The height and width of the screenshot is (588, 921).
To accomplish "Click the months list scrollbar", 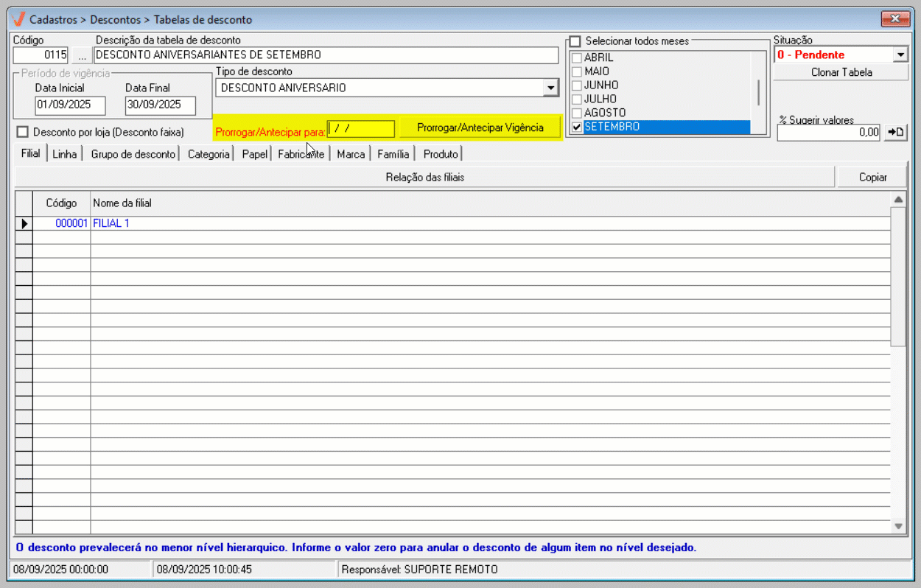I will coord(758,92).
